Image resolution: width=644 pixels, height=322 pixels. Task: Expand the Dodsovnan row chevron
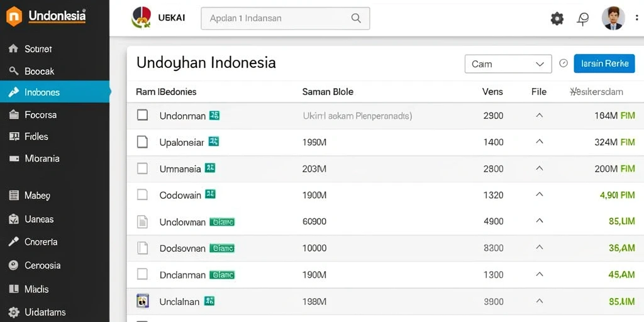point(540,247)
